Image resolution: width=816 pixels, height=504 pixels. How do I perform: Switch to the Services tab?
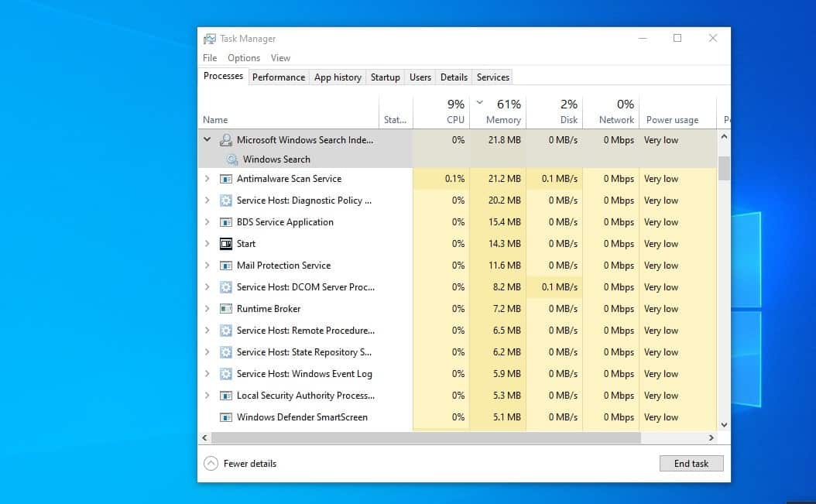(493, 77)
